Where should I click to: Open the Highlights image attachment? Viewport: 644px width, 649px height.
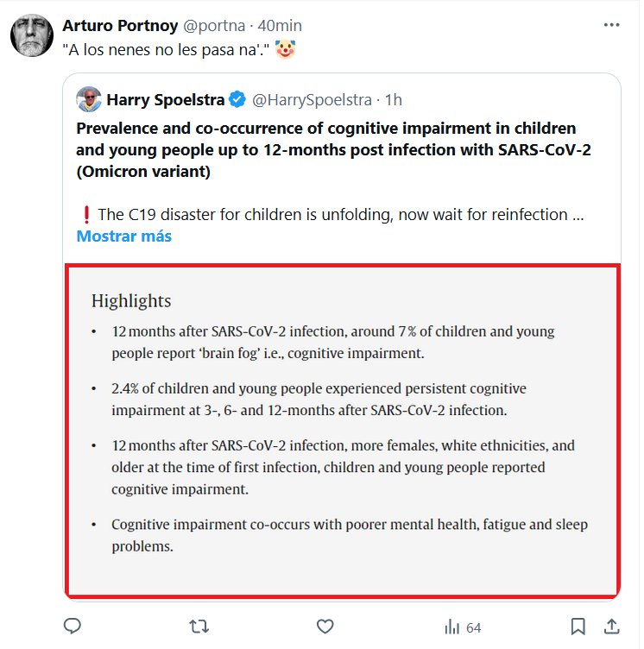click(342, 430)
